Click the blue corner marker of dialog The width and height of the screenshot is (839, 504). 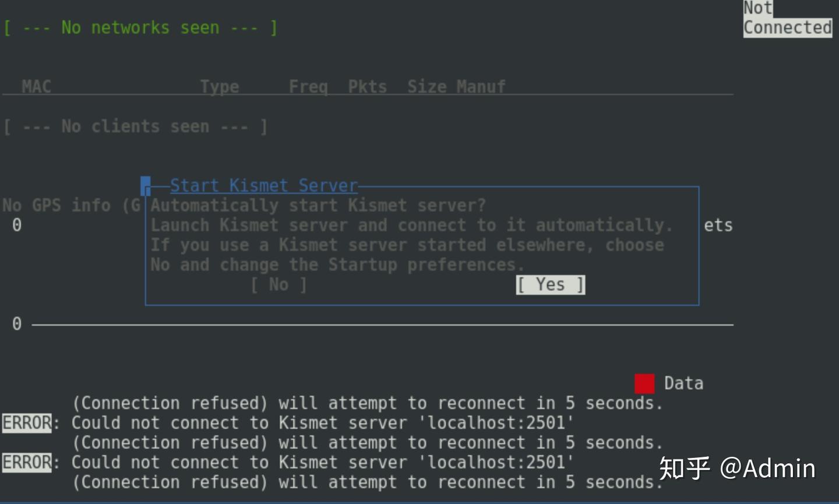[145, 186]
